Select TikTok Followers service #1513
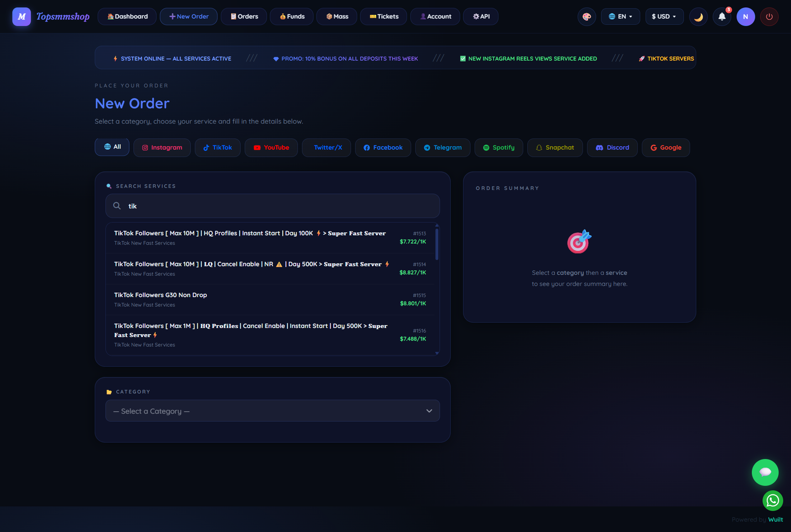This screenshot has width=791, height=532. click(x=270, y=238)
